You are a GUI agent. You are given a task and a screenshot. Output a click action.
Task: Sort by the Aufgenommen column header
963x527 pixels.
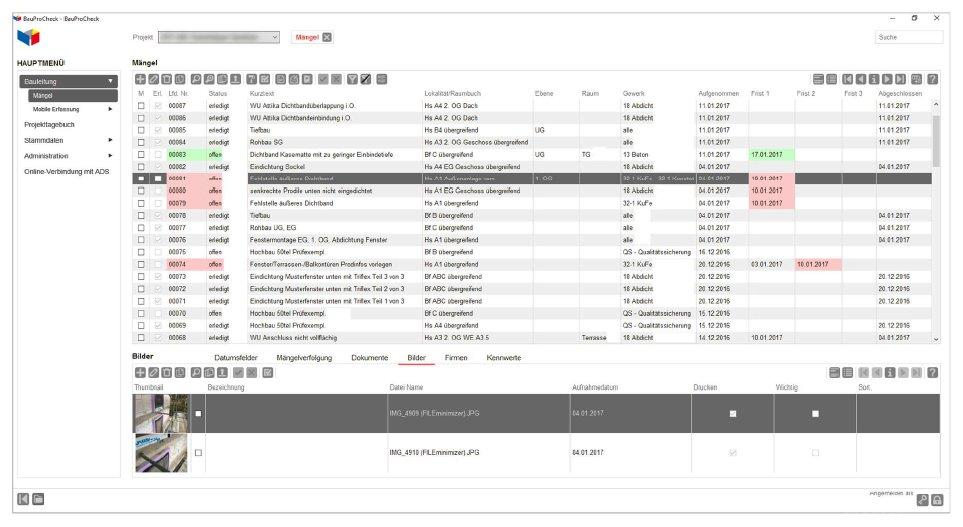point(719,93)
